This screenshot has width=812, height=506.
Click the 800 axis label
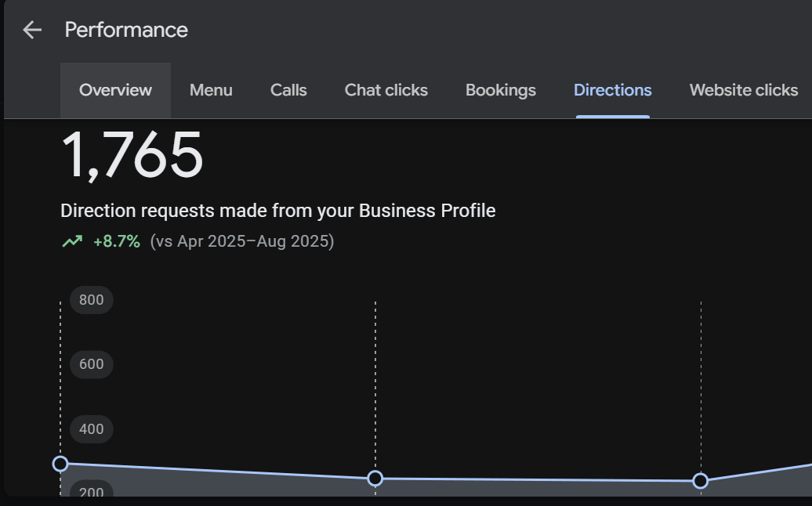pos(92,300)
